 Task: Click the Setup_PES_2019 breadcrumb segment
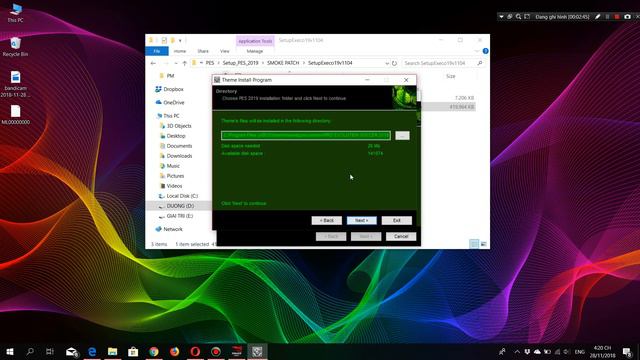coord(240,63)
